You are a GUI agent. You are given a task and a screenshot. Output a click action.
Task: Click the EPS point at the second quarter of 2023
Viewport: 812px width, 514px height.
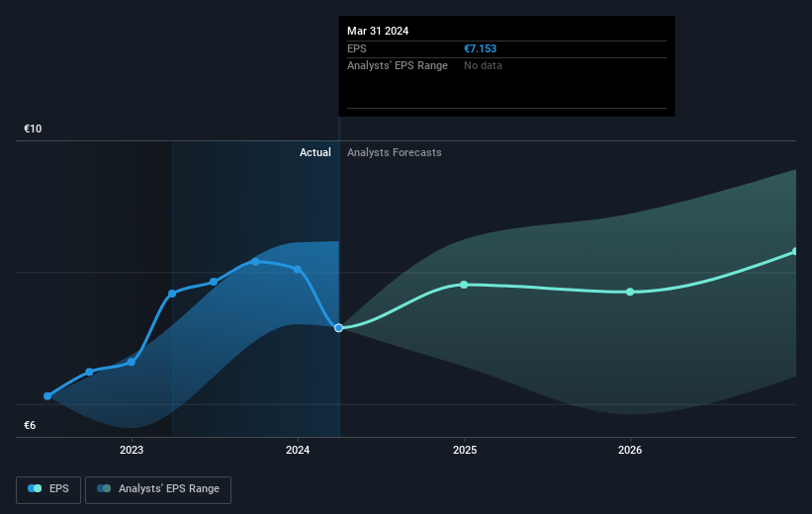(172, 294)
